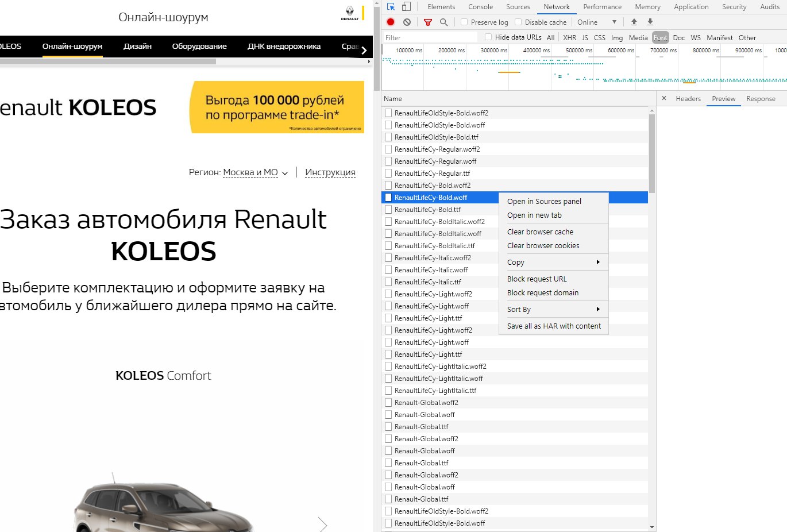Image resolution: width=787 pixels, height=532 pixels.
Task: Go to Оборудование in page navigation
Action: (199, 47)
